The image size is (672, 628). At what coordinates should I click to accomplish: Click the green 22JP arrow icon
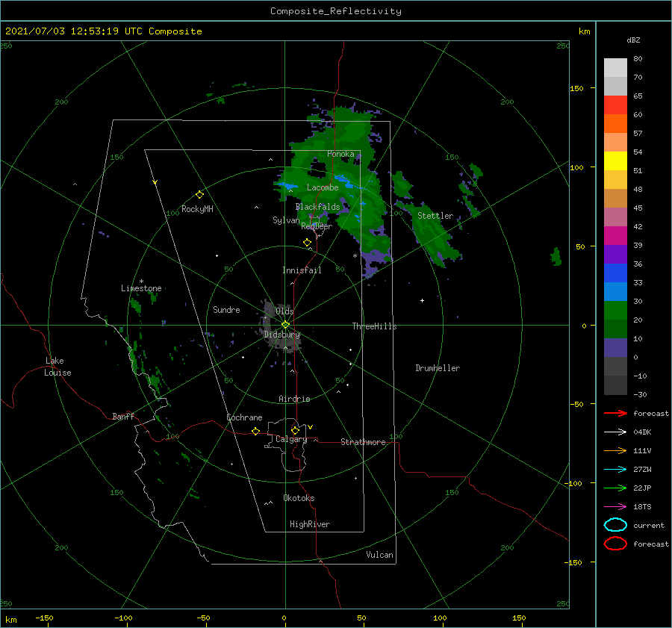pos(615,488)
